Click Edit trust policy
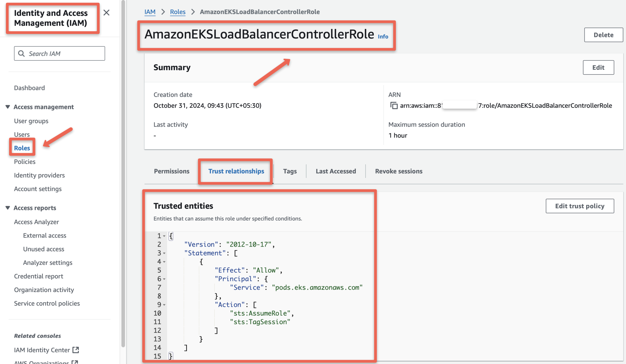 580,206
